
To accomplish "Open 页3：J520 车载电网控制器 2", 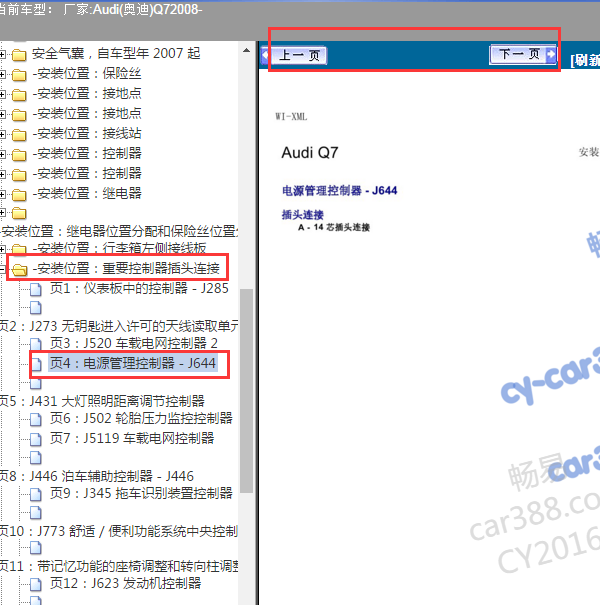I will (134, 343).
